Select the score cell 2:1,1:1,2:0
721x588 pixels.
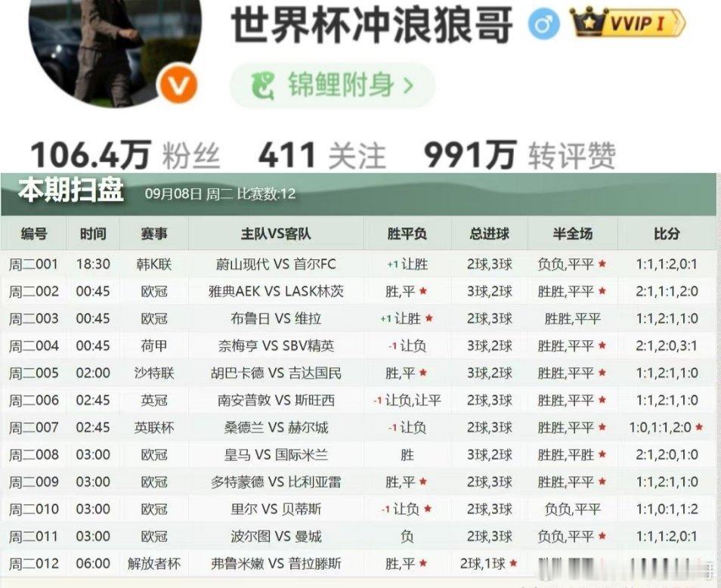coord(667,292)
